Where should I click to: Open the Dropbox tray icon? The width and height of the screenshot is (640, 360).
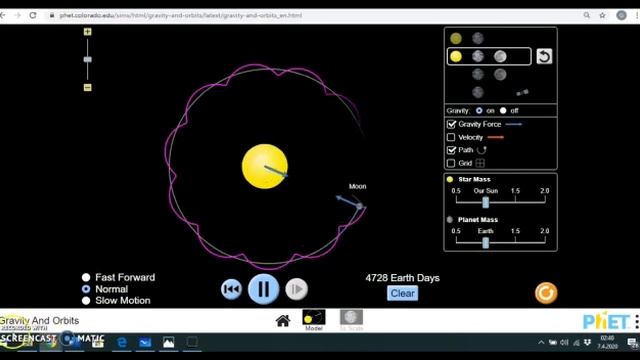[x=587, y=342]
